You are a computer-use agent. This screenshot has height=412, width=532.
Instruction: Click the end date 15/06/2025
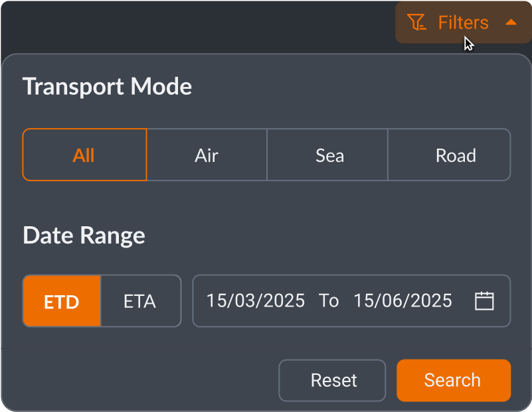coord(402,301)
